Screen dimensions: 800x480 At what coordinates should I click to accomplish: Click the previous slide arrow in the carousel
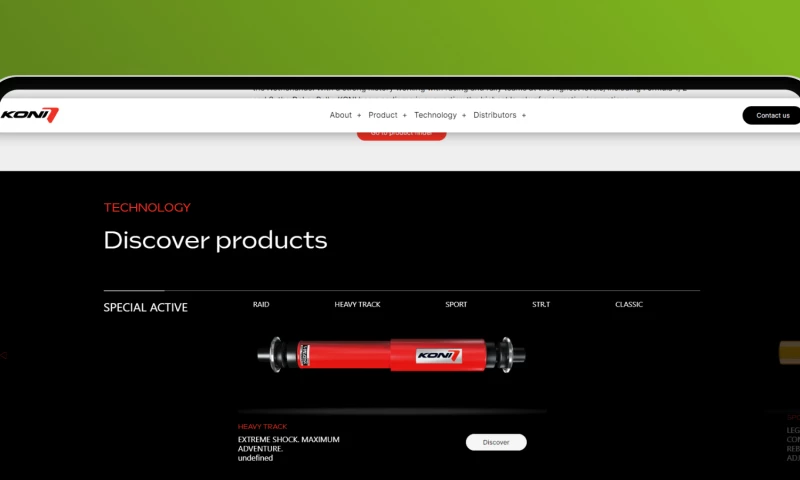point(4,355)
